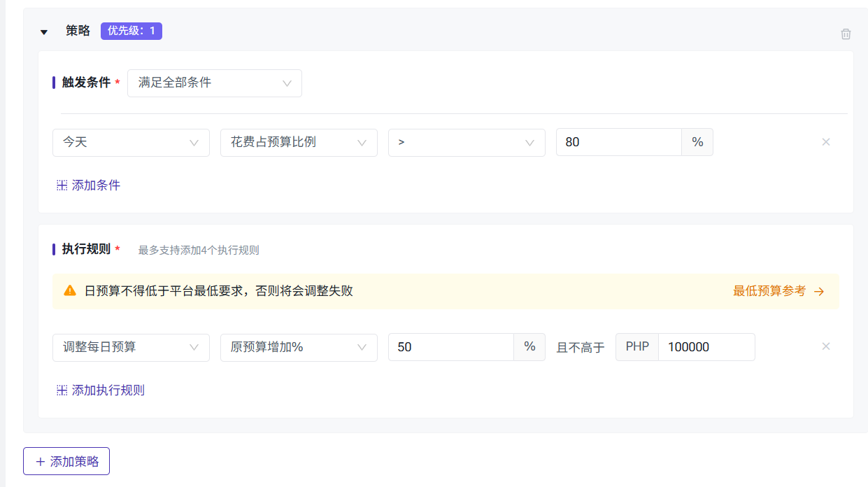
Task: Click the percentage increase field containing 50
Action: click(450, 347)
